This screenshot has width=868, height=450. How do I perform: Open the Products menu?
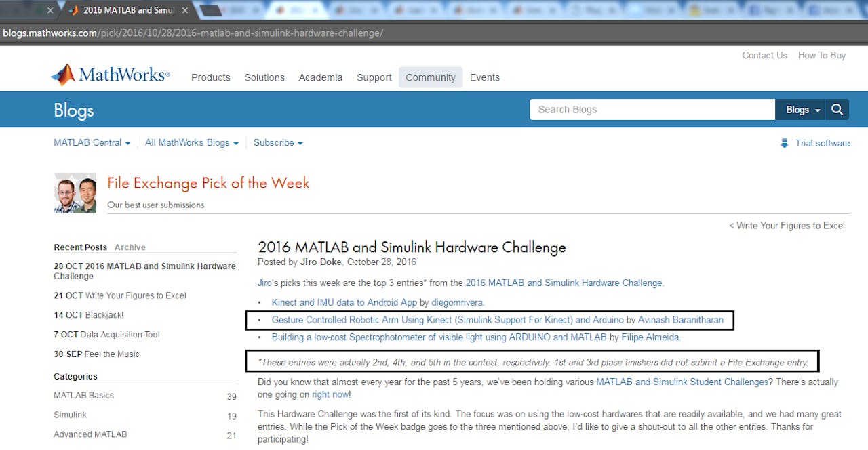[x=211, y=77]
